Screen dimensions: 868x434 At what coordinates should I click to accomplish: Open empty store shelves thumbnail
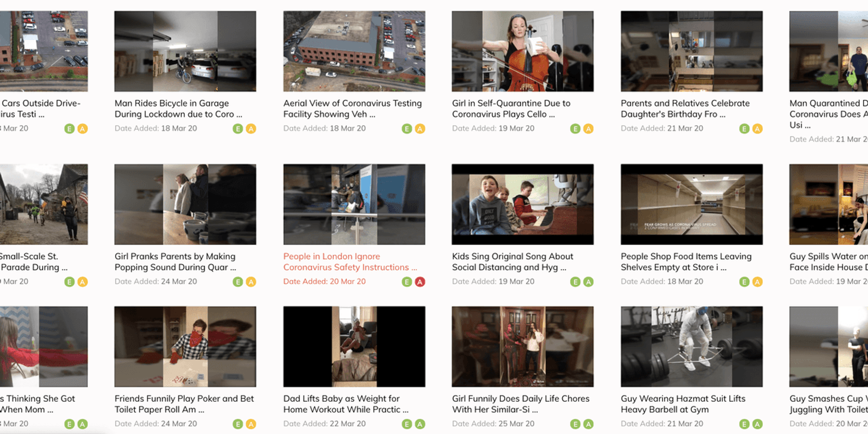(x=691, y=204)
